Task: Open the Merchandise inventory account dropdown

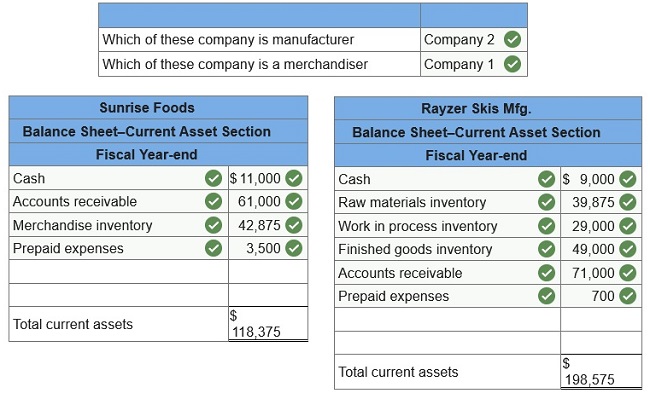Action: click(119, 225)
